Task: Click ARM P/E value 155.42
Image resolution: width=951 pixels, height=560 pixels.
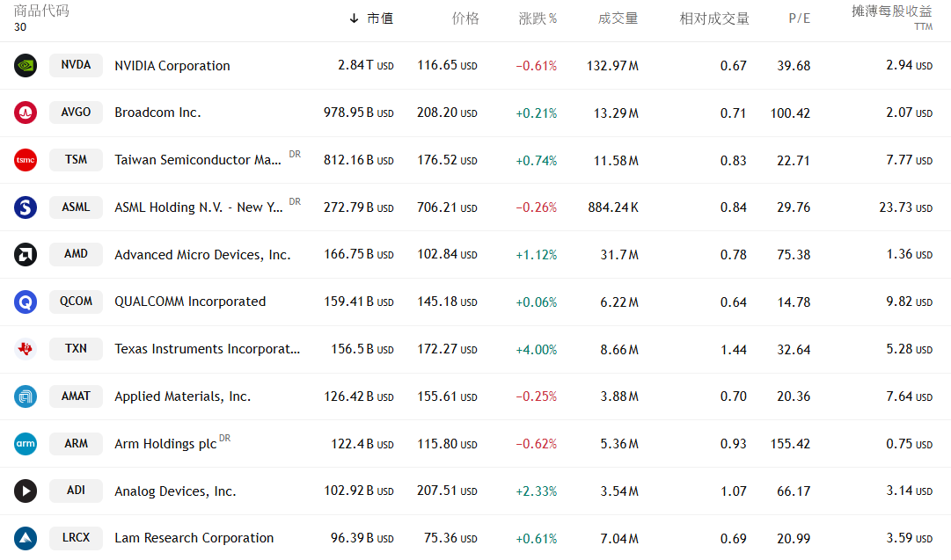Action: click(790, 444)
